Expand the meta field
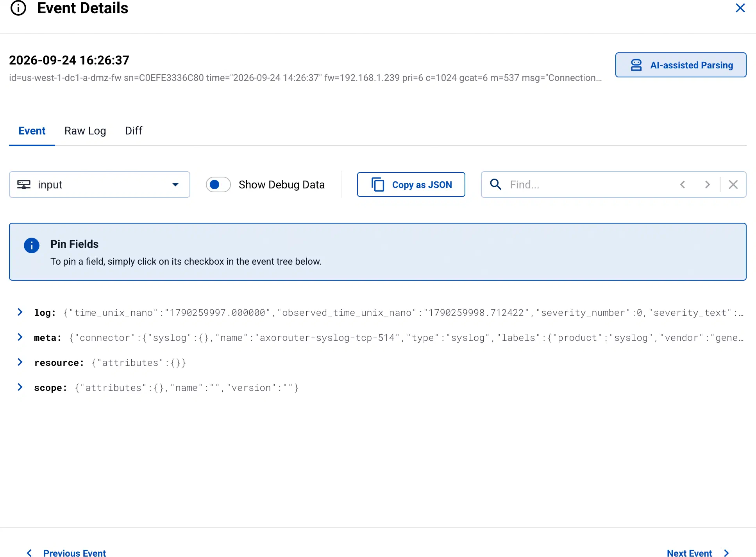 [20, 337]
